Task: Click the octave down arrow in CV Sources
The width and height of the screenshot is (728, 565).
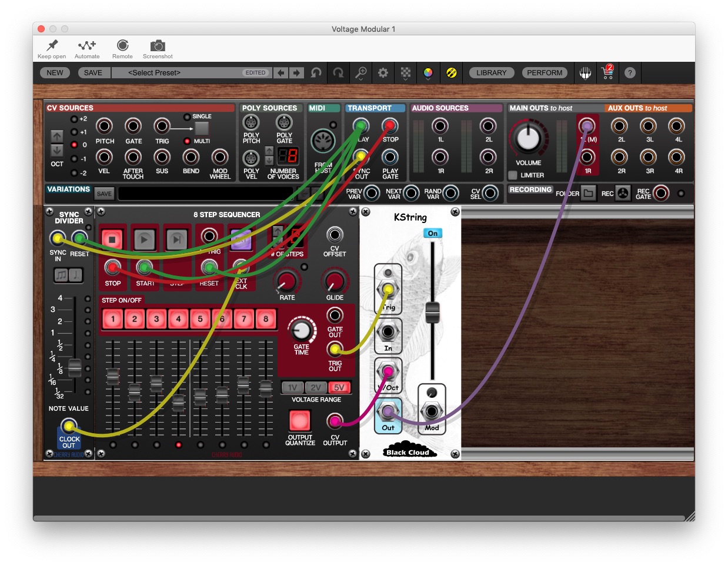Action: pyautogui.click(x=57, y=150)
